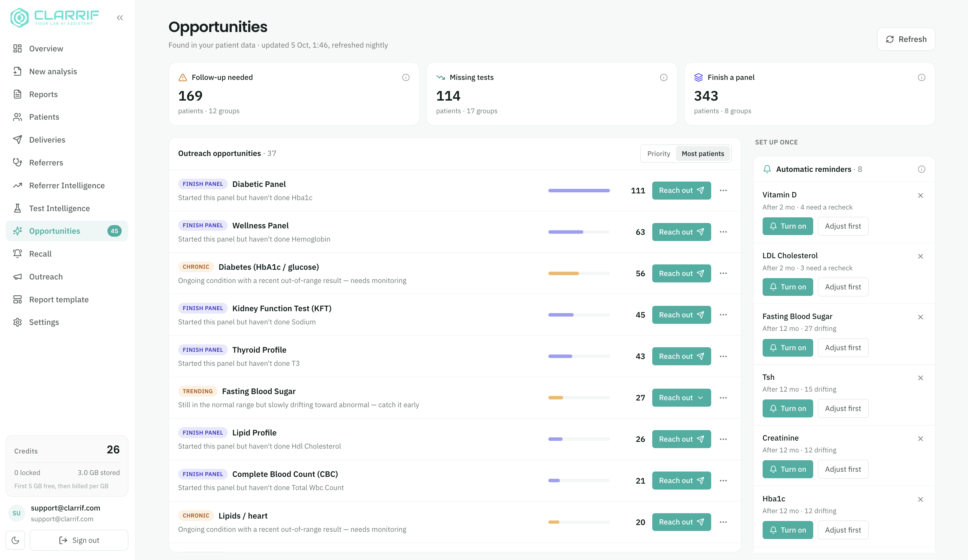The image size is (968, 560).
Task: Dismiss the Tsh reminder
Action: coord(920,378)
